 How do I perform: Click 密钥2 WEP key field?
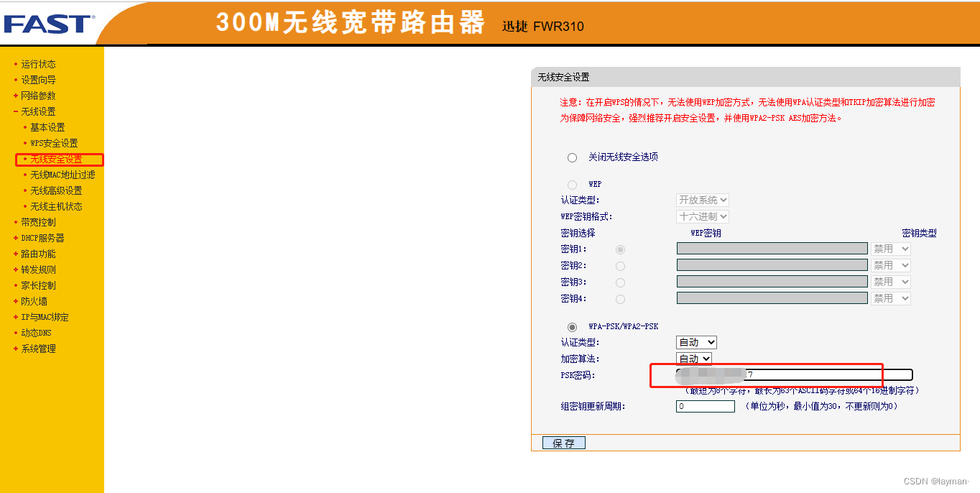point(772,265)
